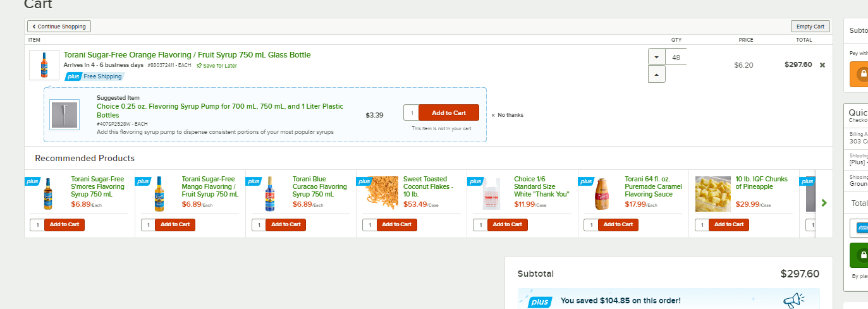
Task: Click the green lock checkout button
Action: pos(859,255)
